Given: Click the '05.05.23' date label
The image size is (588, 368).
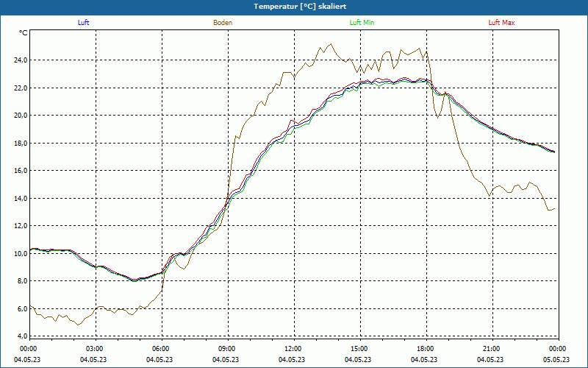Looking at the screenshot, I should (x=556, y=359).
